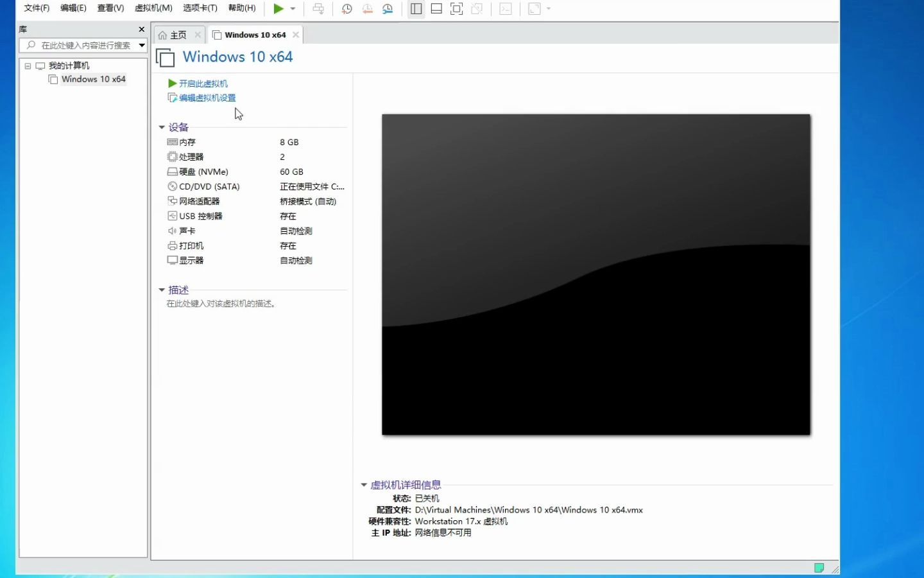Click the 打印机 printer device row
Viewport: 924px width, 578px height.
[256, 245]
